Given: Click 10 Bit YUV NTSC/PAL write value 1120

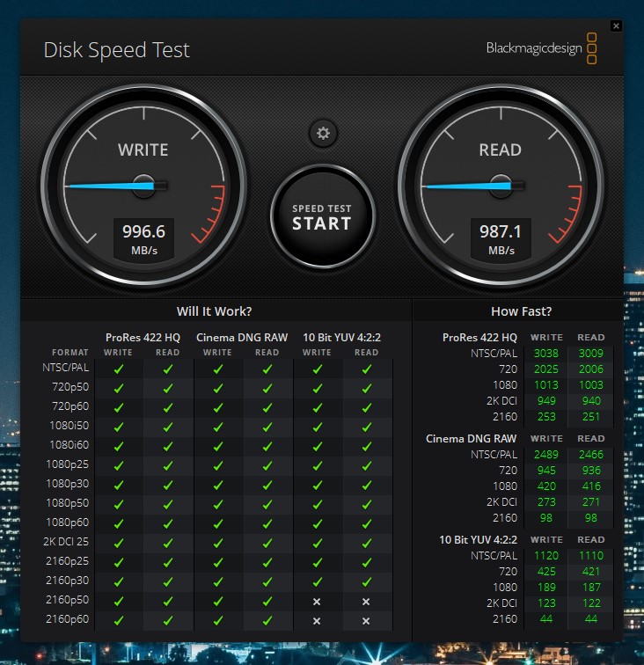Looking at the screenshot, I should 546,556.
